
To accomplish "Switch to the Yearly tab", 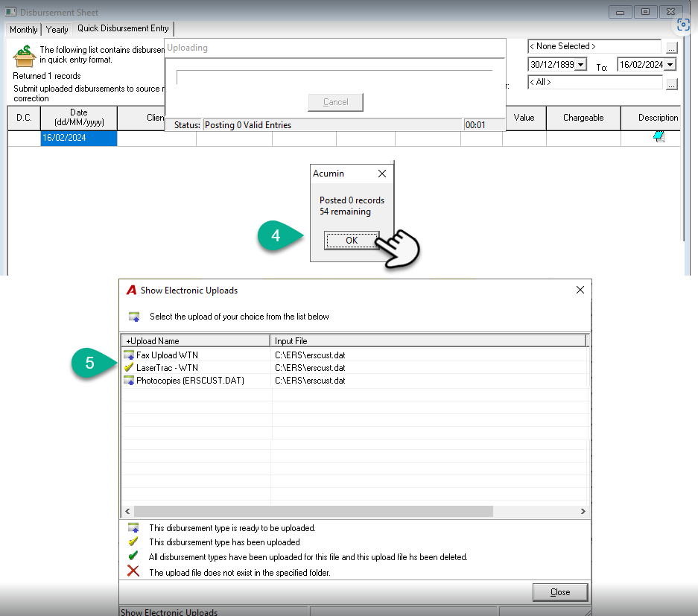I will tap(57, 30).
